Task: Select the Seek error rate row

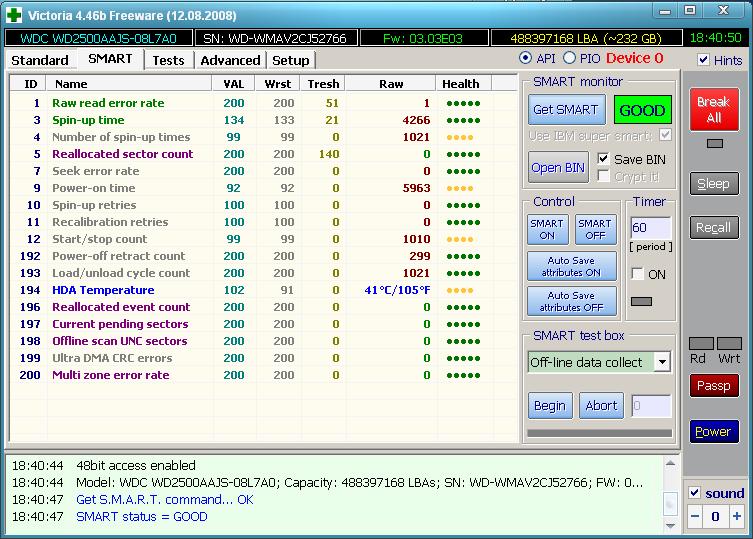Action: click(x=263, y=171)
